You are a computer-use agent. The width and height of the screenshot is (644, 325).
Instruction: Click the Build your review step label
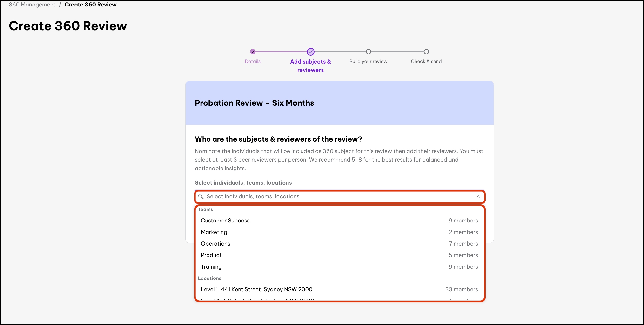(368, 61)
